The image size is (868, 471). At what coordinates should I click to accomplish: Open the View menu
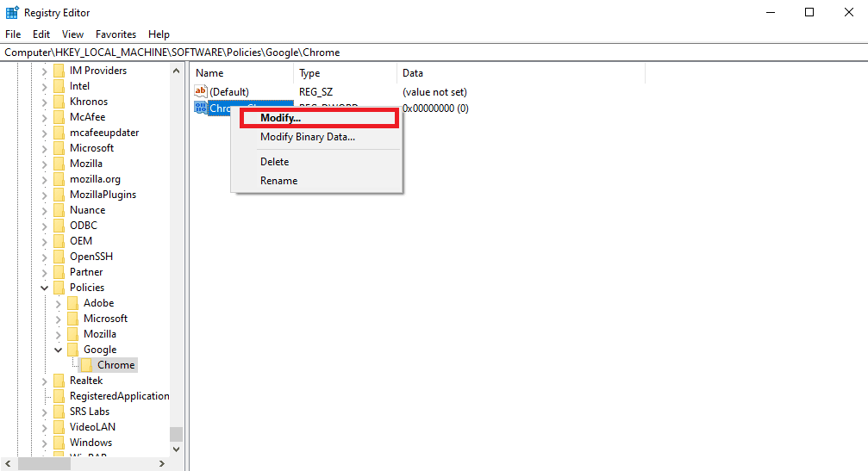[72, 34]
